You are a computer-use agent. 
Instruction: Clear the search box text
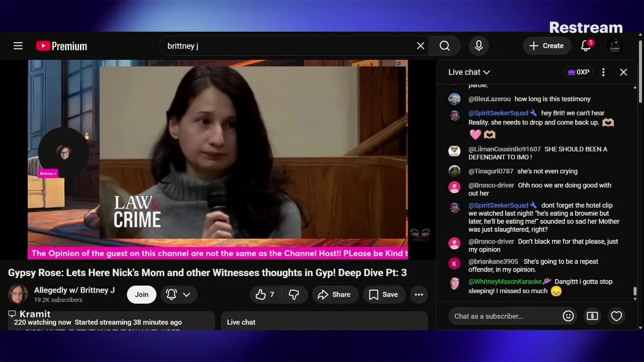pos(421,46)
